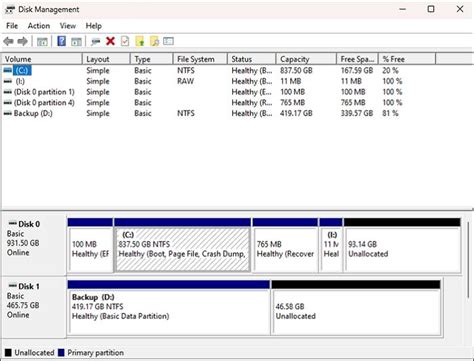This screenshot has height=361, width=474.
Task: Open the Action menu
Action: tap(39, 26)
